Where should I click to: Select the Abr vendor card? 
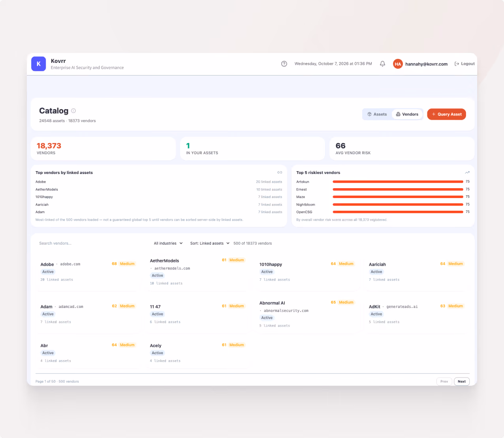pos(88,353)
